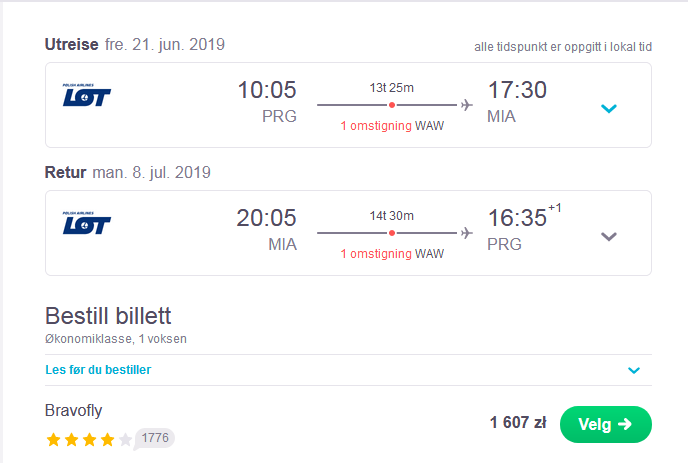688x463 pixels.
Task: Open the 1776 reviews count bubble
Action: click(155, 438)
